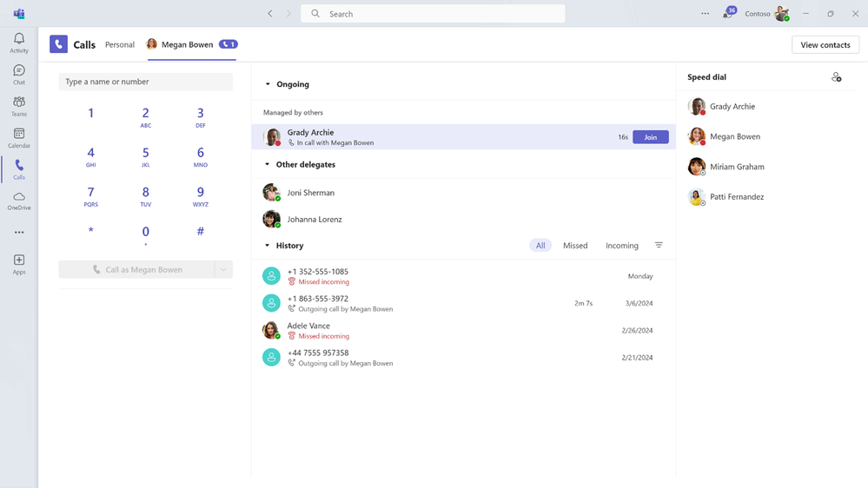The image size is (868, 488).
Task: Switch to the Personal tab
Action: tap(120, 45)
